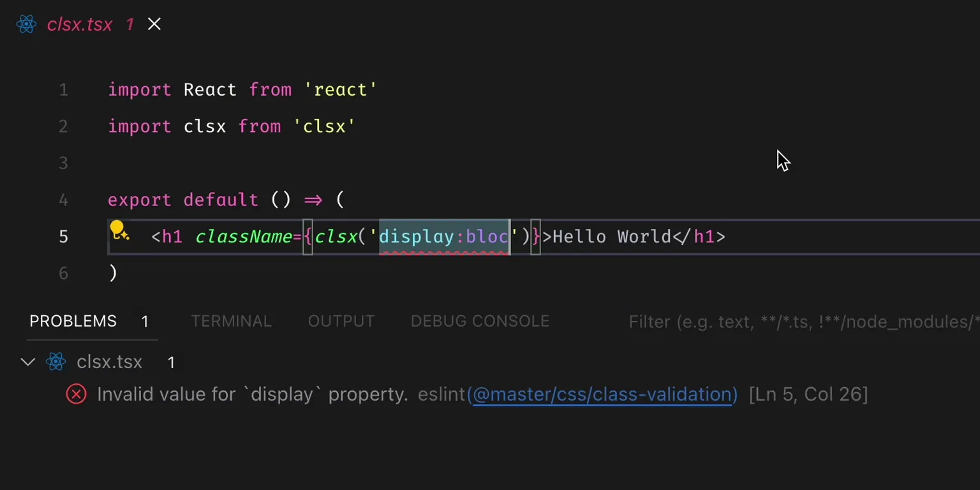980x490 pixels.
Task: Click line number 5 in the gutter
Action: coord(63,237)
